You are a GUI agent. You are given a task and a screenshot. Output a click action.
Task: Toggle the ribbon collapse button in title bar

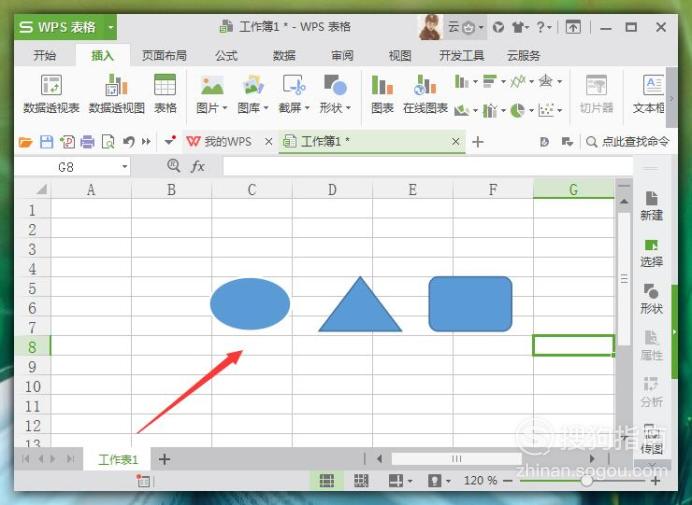tap(573, 27)
